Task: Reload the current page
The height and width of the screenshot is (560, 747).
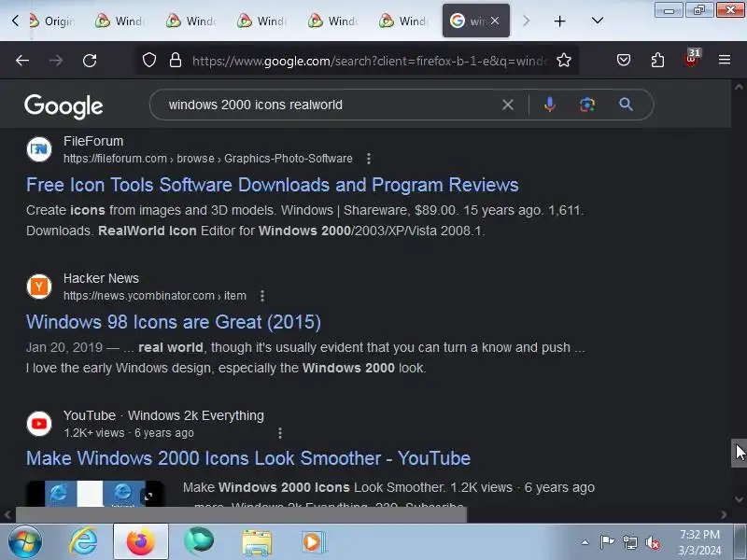Action: (x=90, y=61)
